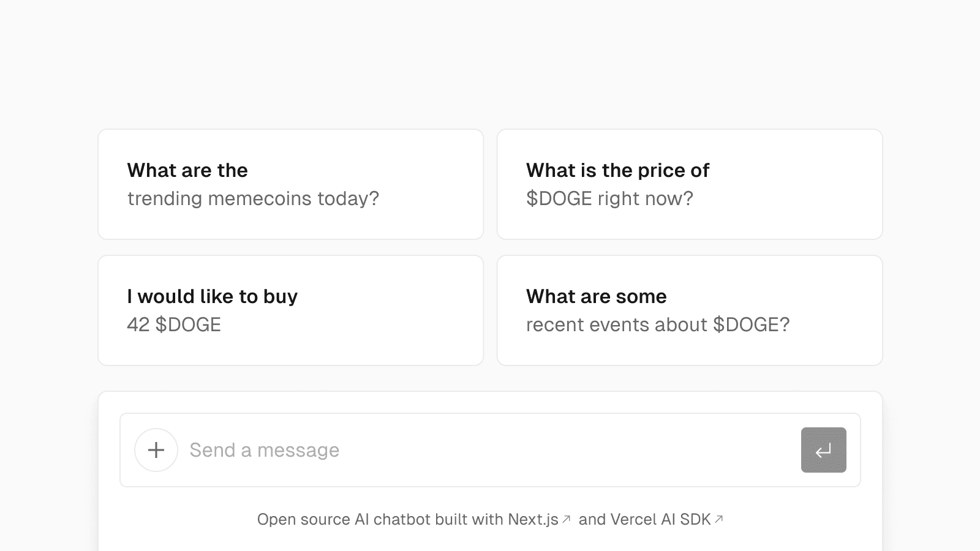Click the 'What are the' heading text
This screenshot has height=551, width=980.
(187, 170)
